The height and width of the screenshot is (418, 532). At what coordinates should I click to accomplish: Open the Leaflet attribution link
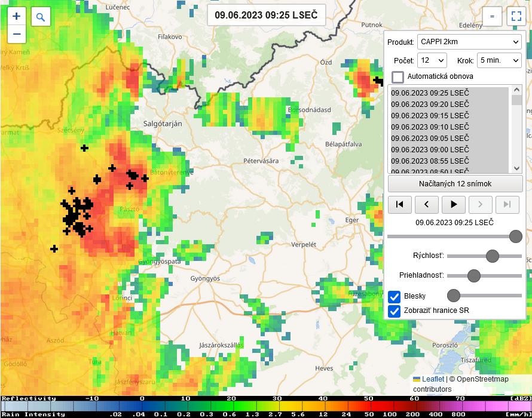click(x=433, y=379)
